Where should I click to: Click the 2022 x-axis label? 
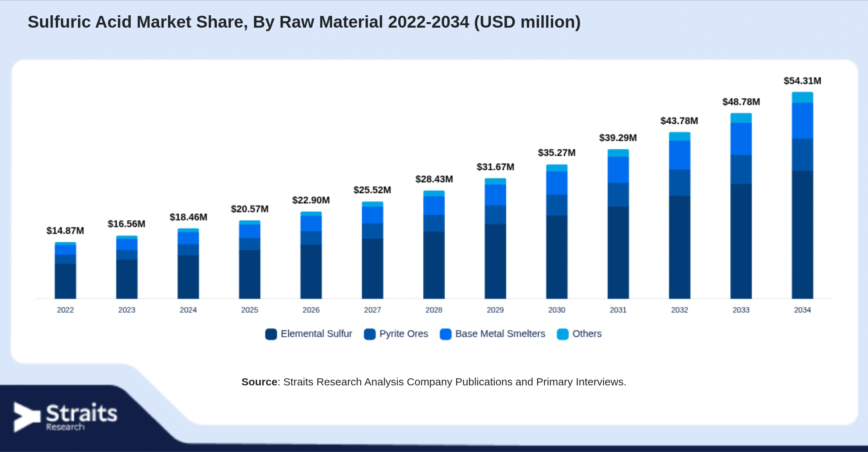66,310
